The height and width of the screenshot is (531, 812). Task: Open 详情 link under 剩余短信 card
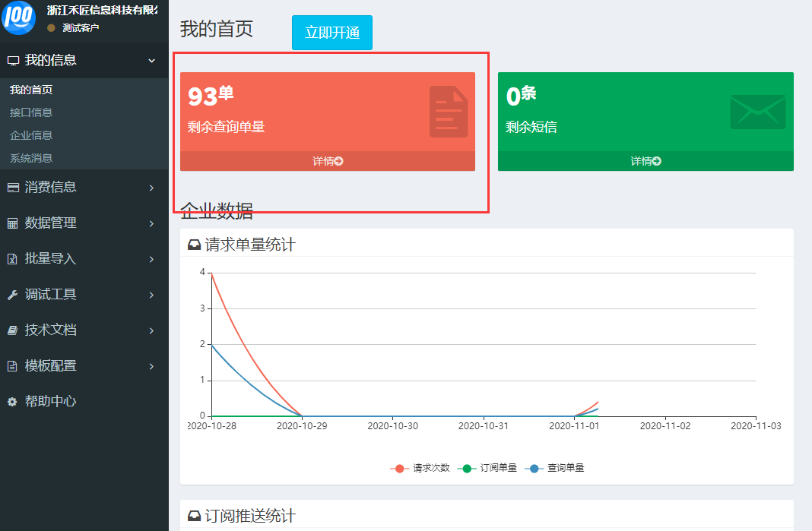click(x=645, y=161)
